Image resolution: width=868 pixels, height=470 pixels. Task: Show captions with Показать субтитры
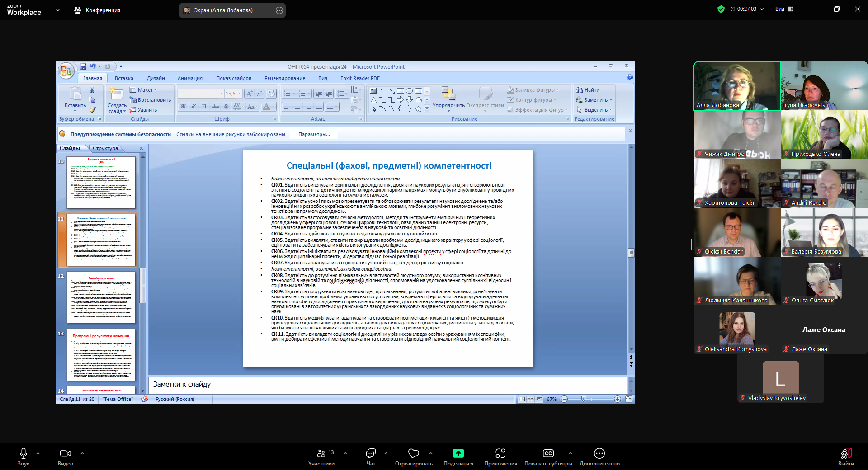click(548, 457)
